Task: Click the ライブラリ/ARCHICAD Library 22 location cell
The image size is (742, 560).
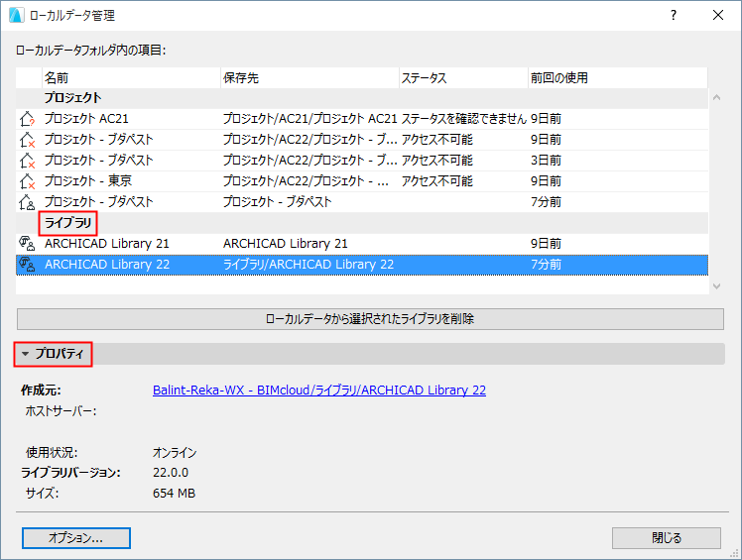Action: 309,265
